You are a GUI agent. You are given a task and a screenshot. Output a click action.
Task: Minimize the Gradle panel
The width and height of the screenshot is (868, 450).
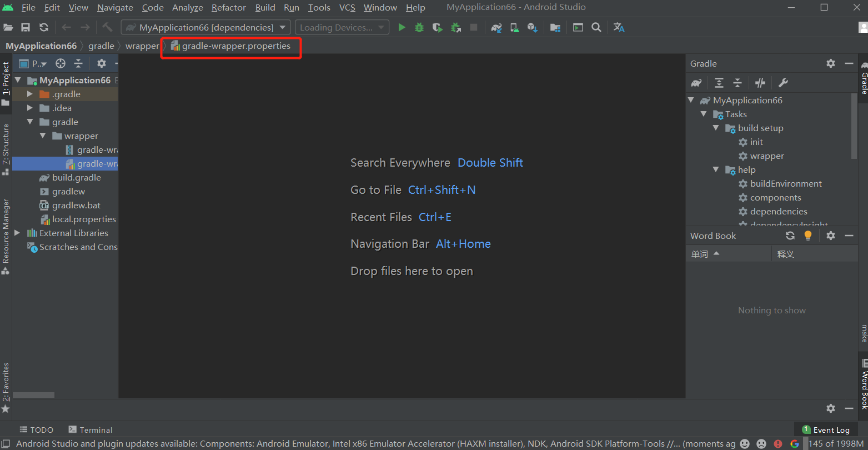pos(849,63)
